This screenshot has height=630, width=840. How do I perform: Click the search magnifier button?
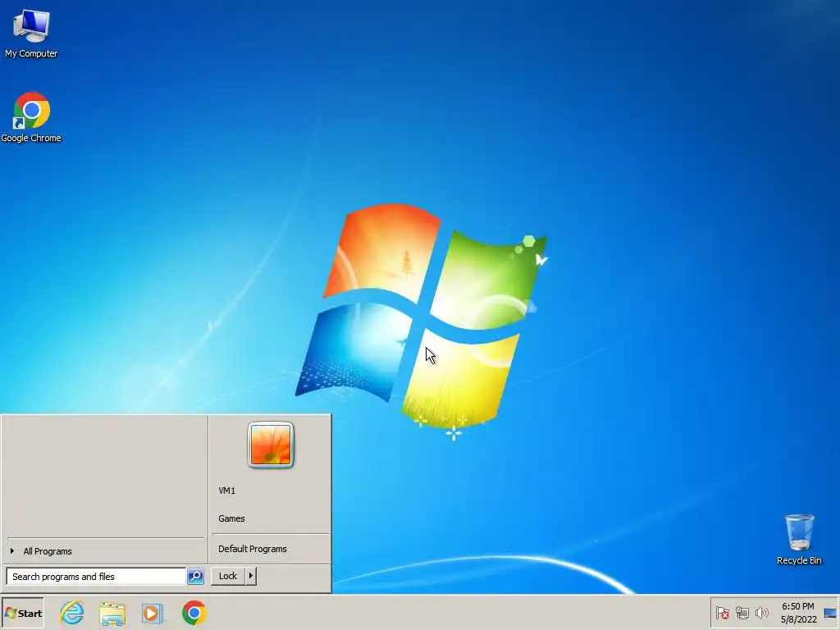point(195,577)
